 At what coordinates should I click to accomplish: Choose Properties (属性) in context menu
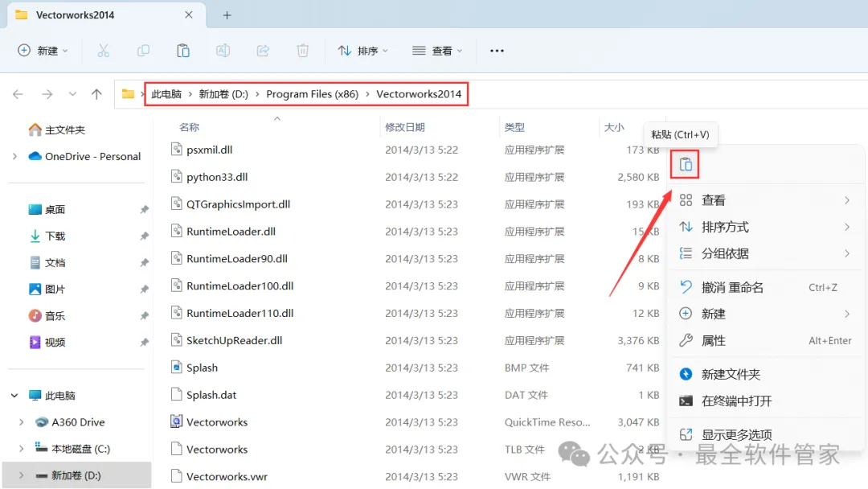(764, 340)
